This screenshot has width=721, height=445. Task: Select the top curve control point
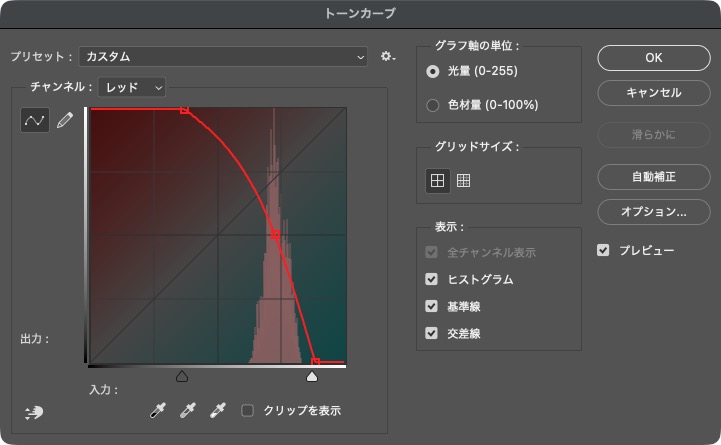184,109
